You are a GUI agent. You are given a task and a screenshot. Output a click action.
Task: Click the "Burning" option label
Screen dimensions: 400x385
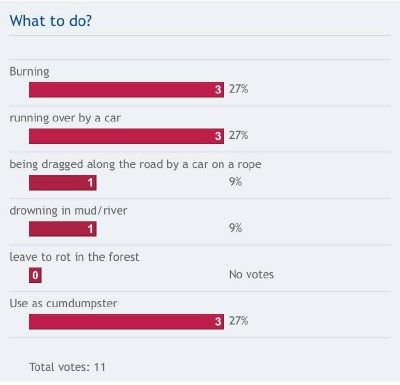(x=29, y=72)
